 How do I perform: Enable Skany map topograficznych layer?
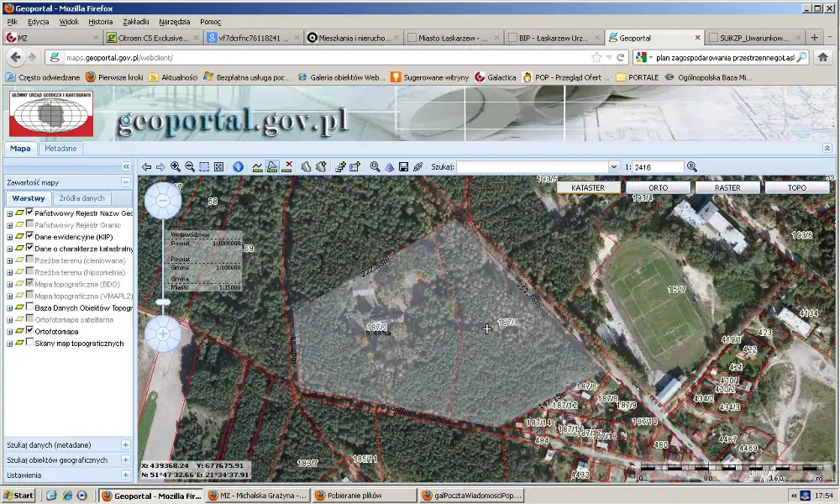tap(30, 344)
